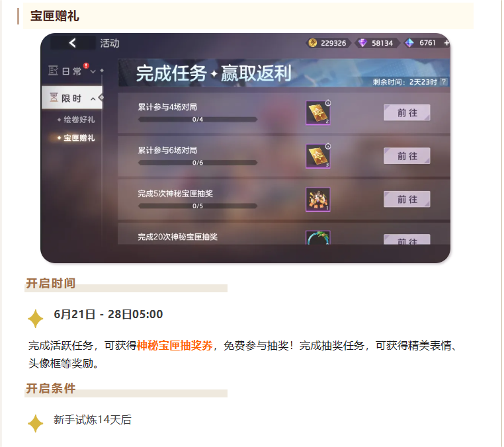Click the 神秘宝匣抽奖券 highlighted text
The width and height of the screenshot is (504, 447).
tap(175, 345)
